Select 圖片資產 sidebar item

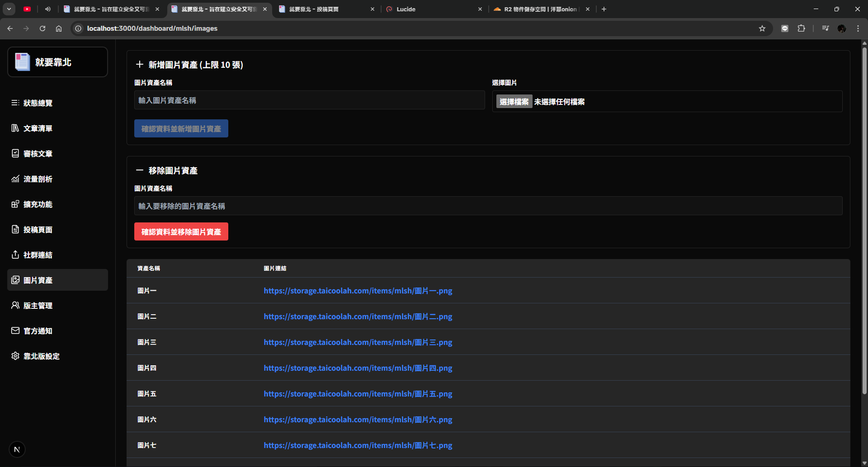coord(57,280)
